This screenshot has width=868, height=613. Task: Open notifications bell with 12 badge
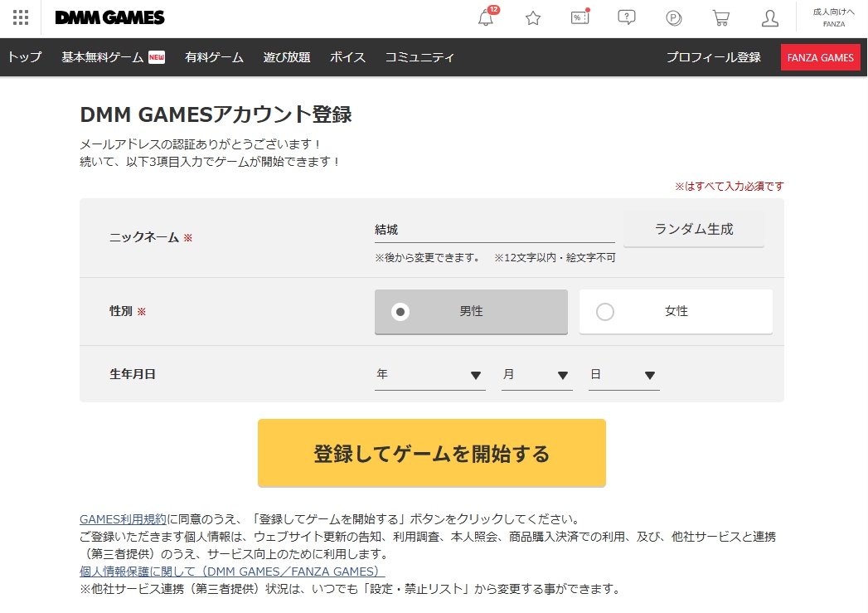[487, 17]
